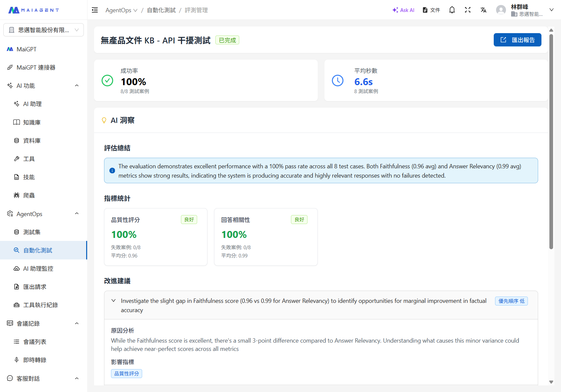Image resolution: width=561 pixels, height=392 pixels.
Task: Click the 已完成 status tag
Action: click(227, 40)
